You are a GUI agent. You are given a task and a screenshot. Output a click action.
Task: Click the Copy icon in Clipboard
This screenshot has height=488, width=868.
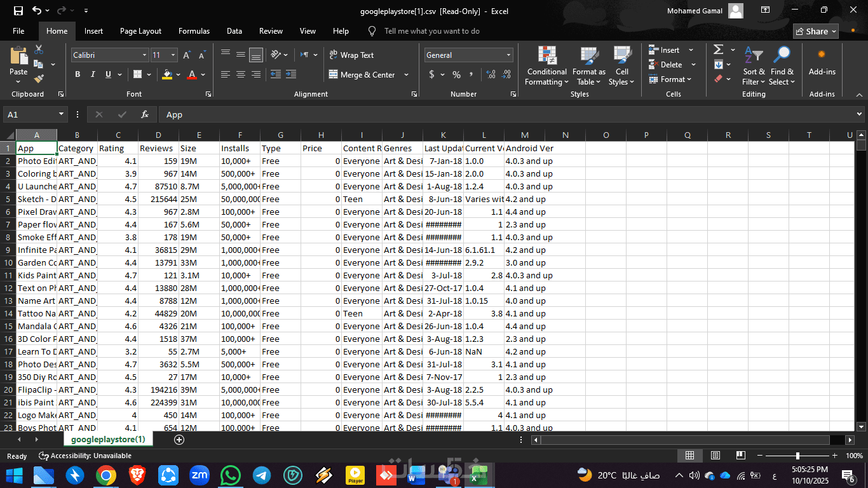[x=38, y=64]
